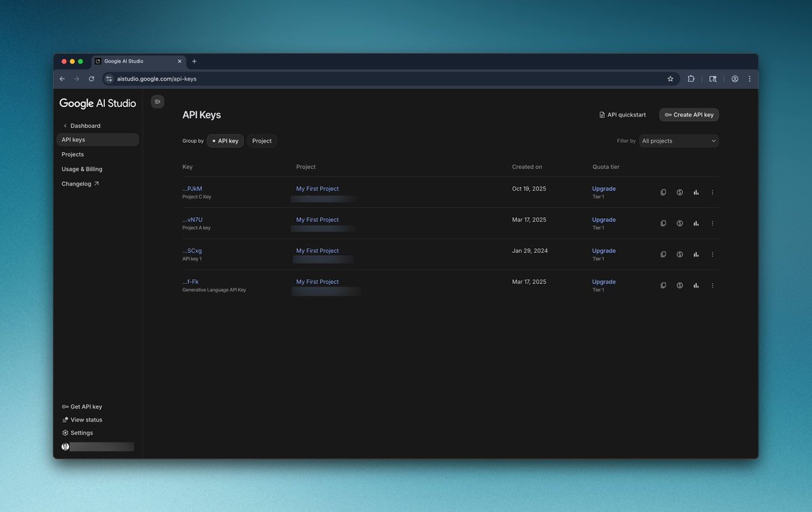
Task: Open more options for ...vN7U key
Action: pyautogui.click(x=712, y=223)
